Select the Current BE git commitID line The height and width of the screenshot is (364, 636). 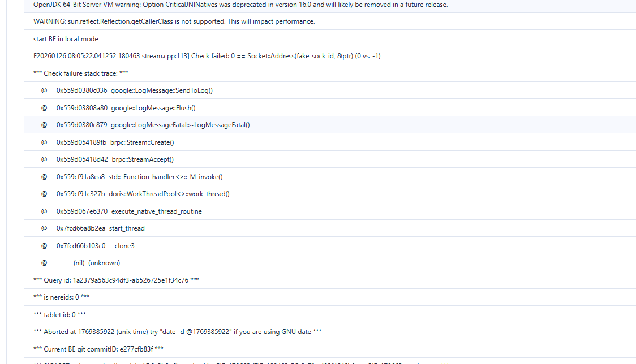point(98,349)
